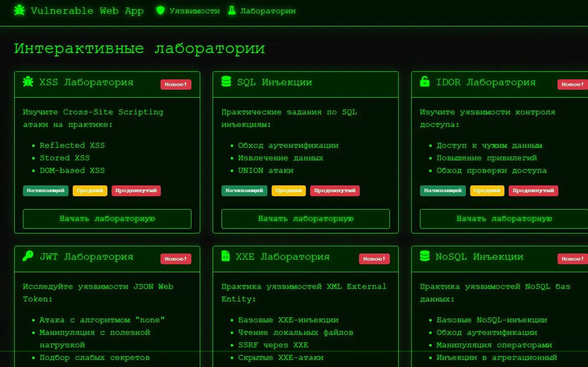Screen dimensions: 588x367
Task: Click the Stored XSS list item
Action: pyautogui.click(x=65, y=158)
